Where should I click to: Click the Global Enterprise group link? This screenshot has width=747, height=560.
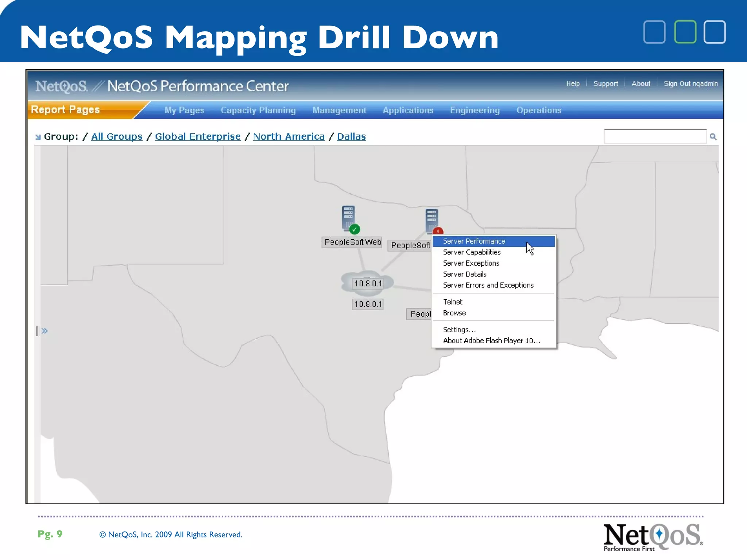pos(197,137)
